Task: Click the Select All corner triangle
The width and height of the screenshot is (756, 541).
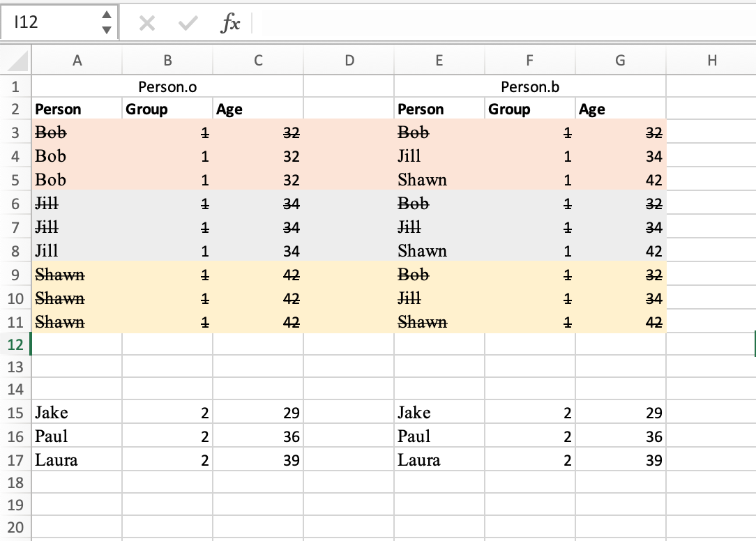Action: click(x=16, y=60)
